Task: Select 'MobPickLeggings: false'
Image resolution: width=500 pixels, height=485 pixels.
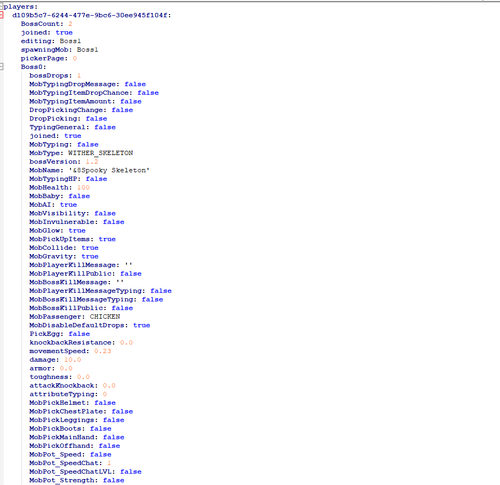Action: (77, 420)
